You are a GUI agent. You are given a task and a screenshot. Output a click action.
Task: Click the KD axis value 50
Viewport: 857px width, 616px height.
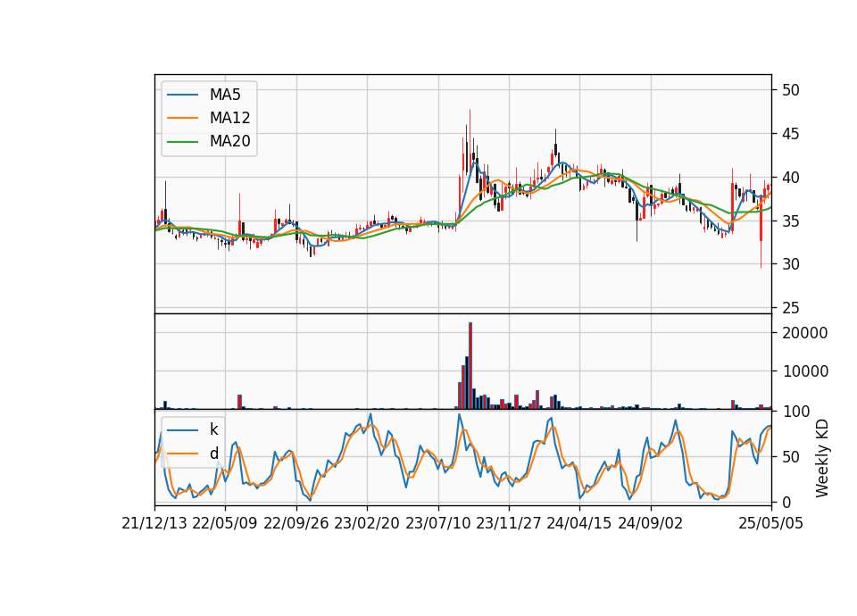coord(790,456)
